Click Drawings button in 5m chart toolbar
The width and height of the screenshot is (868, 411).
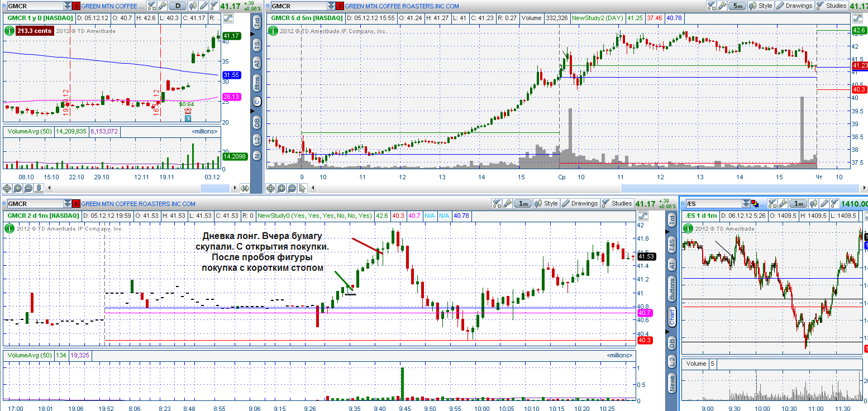[795, 6]
